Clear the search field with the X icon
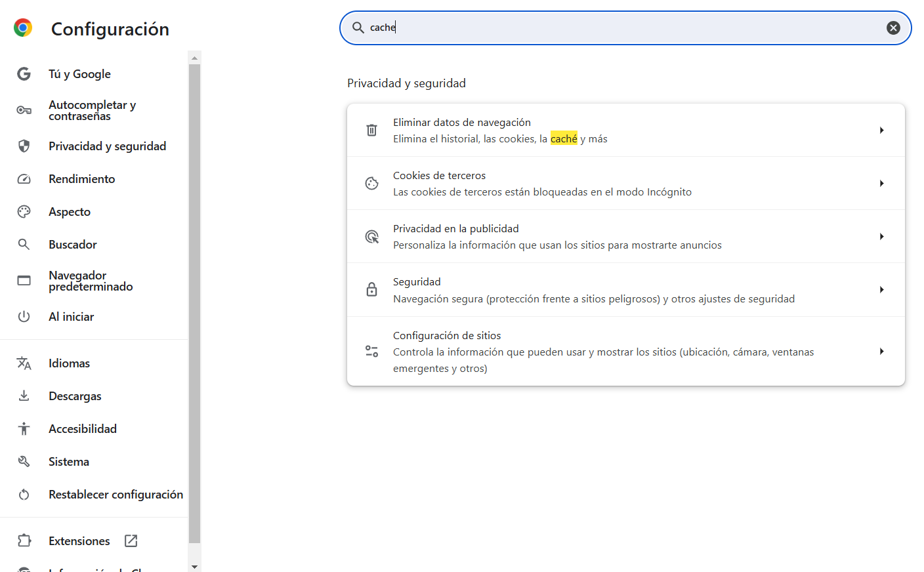This screenshot has width=924, height=572. pyautogui.click(x=892, y=28)
